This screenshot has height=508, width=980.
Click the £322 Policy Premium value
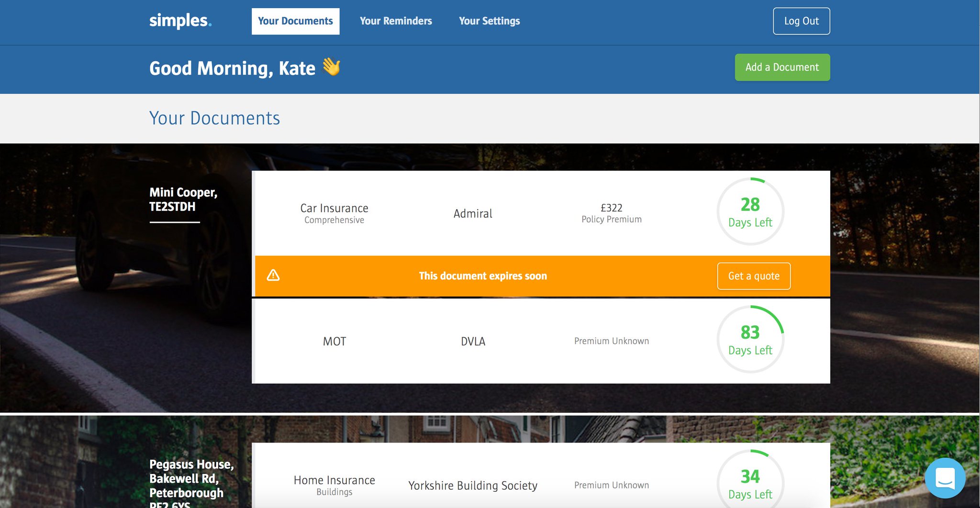pyautogui.click(x=612, y=213)
